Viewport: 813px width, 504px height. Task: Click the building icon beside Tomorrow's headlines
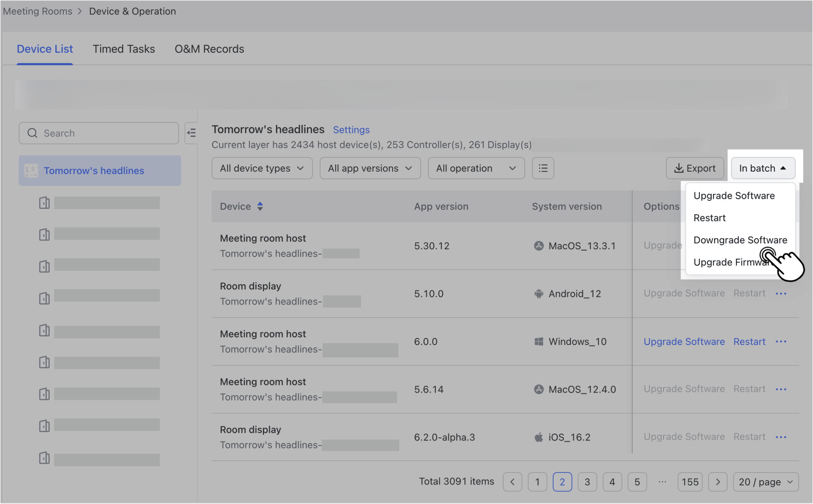(x=31, y=170)
